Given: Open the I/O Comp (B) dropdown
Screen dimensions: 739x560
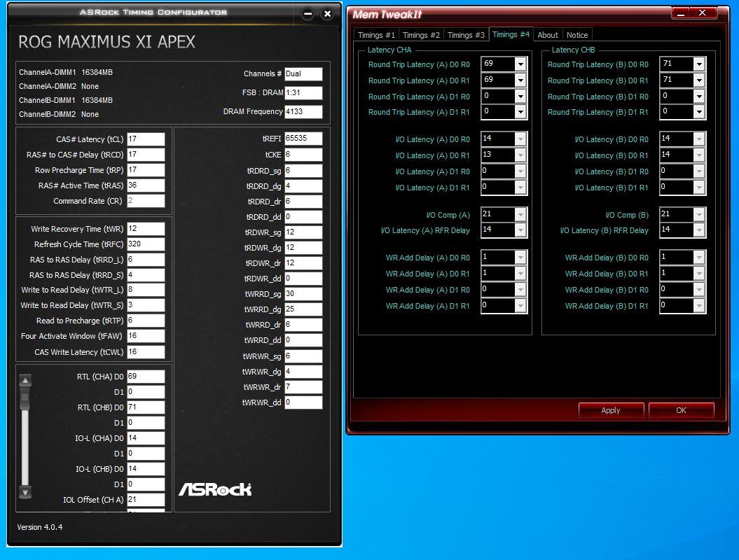Looking at the screenshot, I should (699, 215).
